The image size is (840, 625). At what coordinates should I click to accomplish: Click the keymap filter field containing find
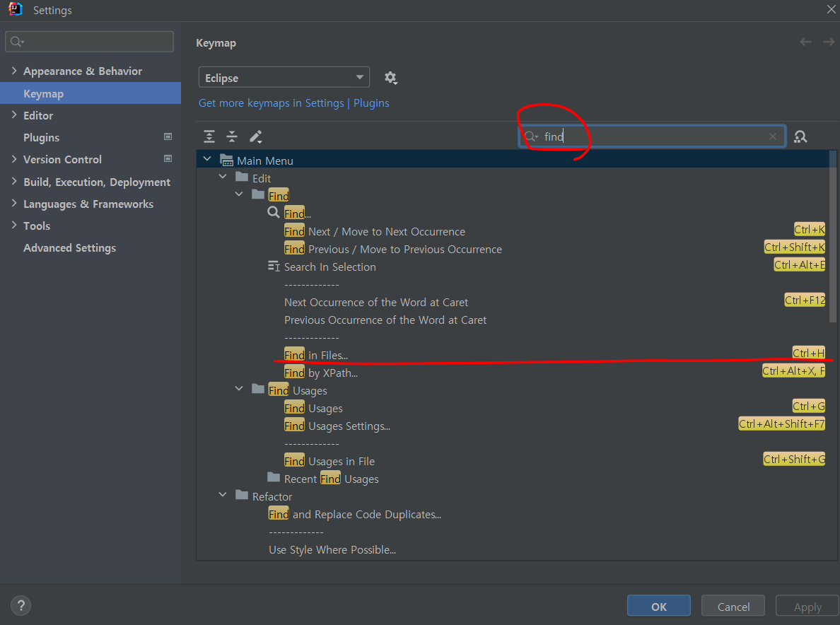[652, 136]
